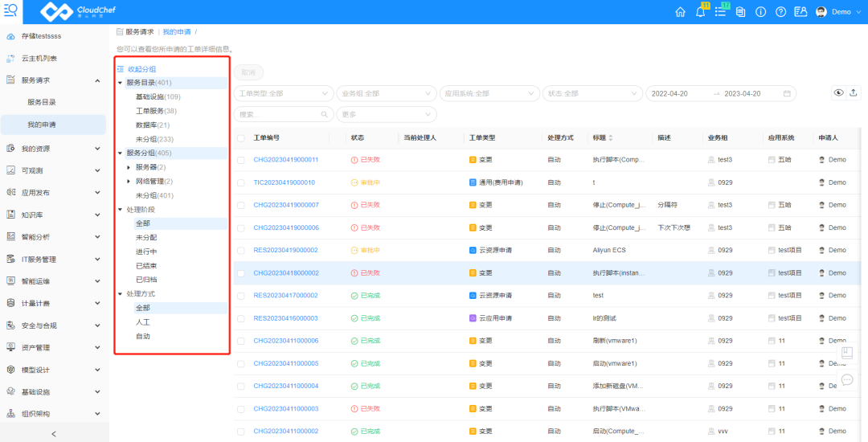Click the search input field

tap(284, 114)
